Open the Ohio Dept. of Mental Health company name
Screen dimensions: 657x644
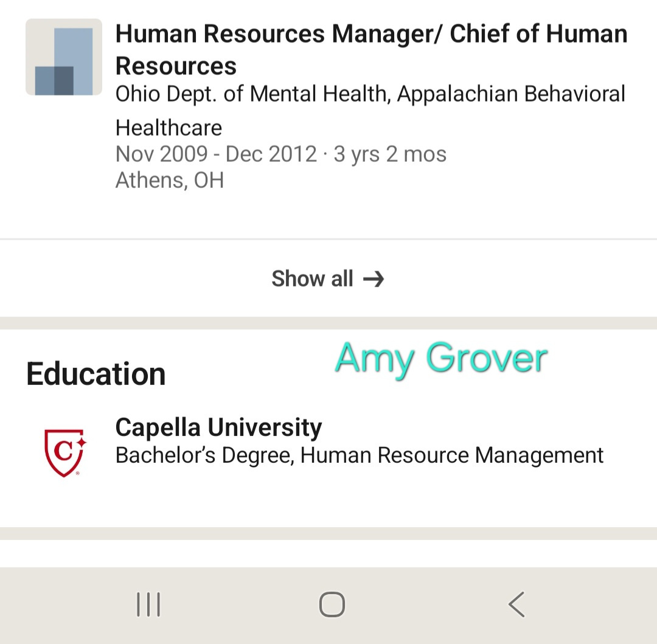[370, 111]
